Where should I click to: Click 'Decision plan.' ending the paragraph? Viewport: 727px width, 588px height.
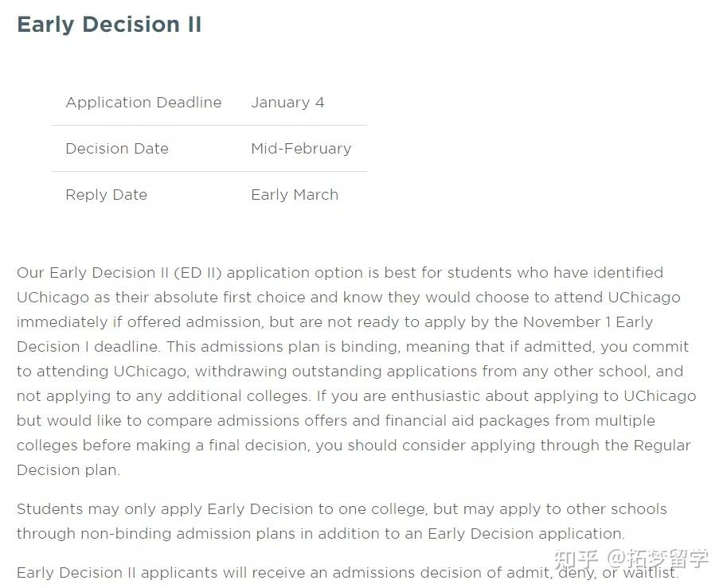pyautogui.click(x=68, y=470)
